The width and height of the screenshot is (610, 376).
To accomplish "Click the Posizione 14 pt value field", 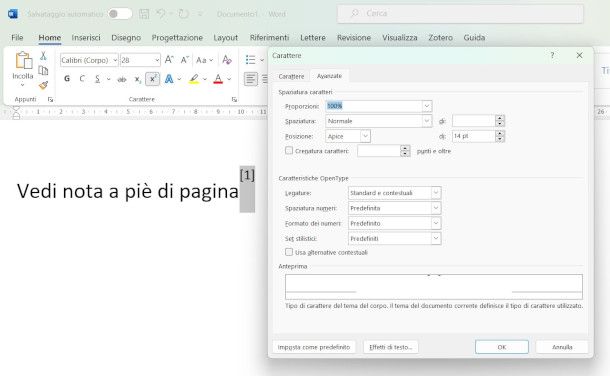I will click(x=473, y=136).
